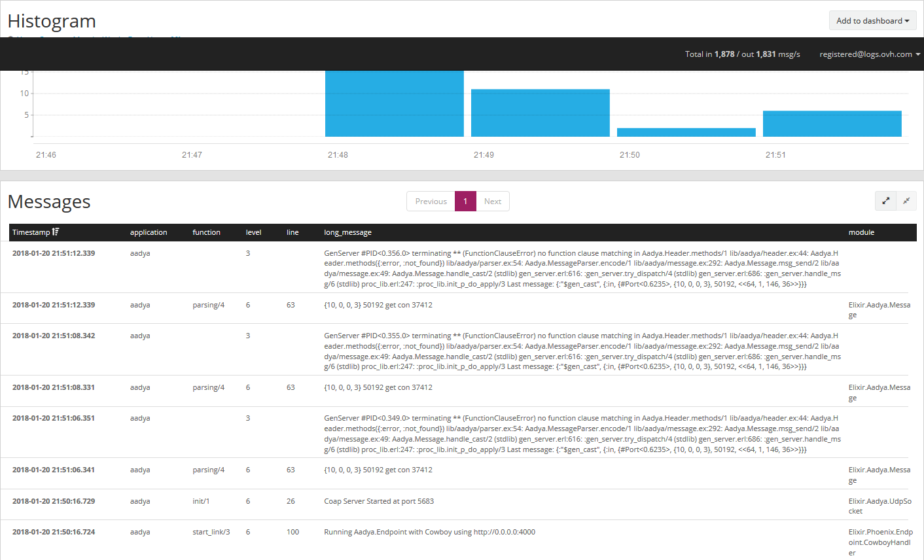Click the function column header
This screenshot has height=560, width=924.
(206, 232)
